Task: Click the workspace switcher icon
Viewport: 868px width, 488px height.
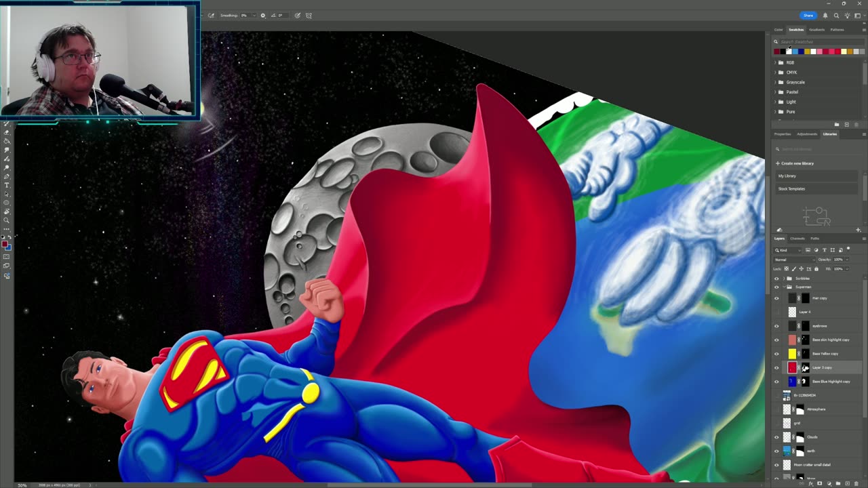Action: [858, 16]
